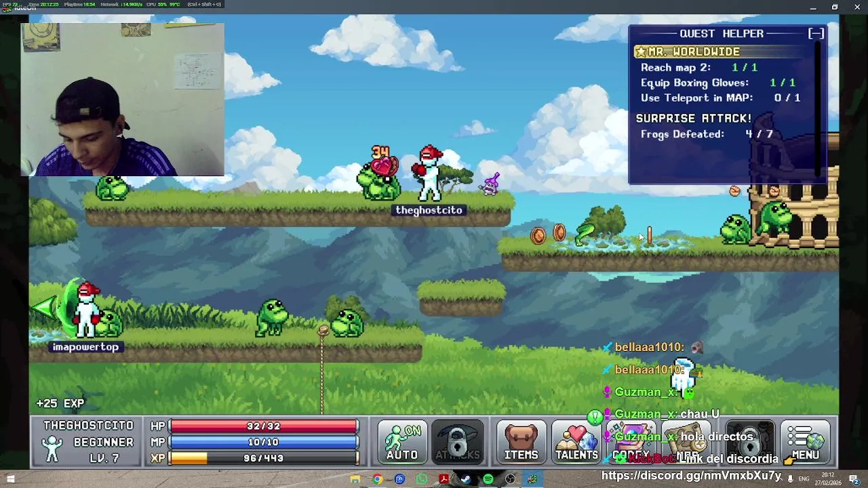
Task: Click the Red PDF app icon in the taskbar
Action: point(443,480)
